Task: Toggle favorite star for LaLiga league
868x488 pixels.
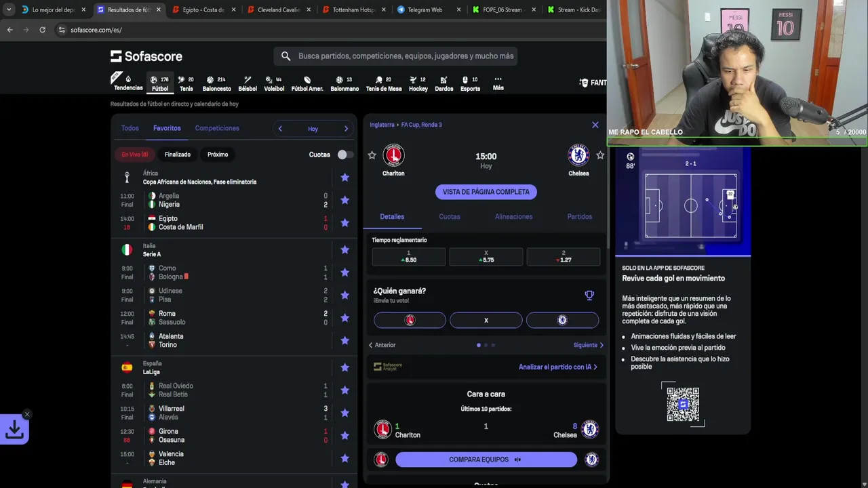Action: [x=344, y=367]
